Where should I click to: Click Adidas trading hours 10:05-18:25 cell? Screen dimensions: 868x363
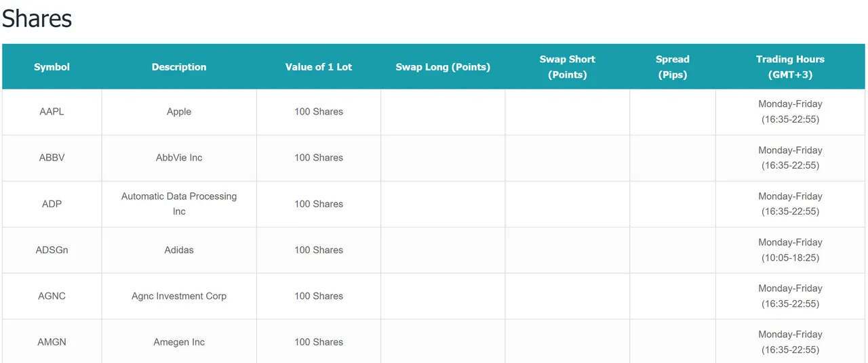[x=791, y=250]
